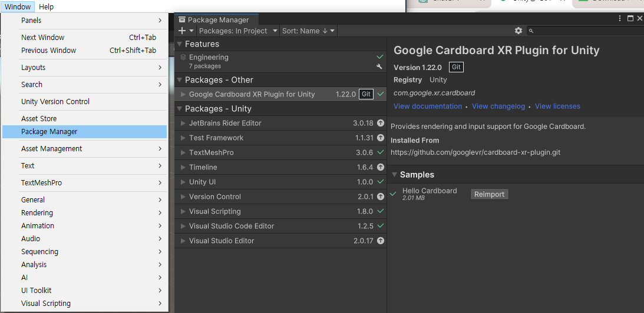Select Package Manager menu entry
Image resolution: width=644 pixels, height=313 pixels.
[85, 132]
